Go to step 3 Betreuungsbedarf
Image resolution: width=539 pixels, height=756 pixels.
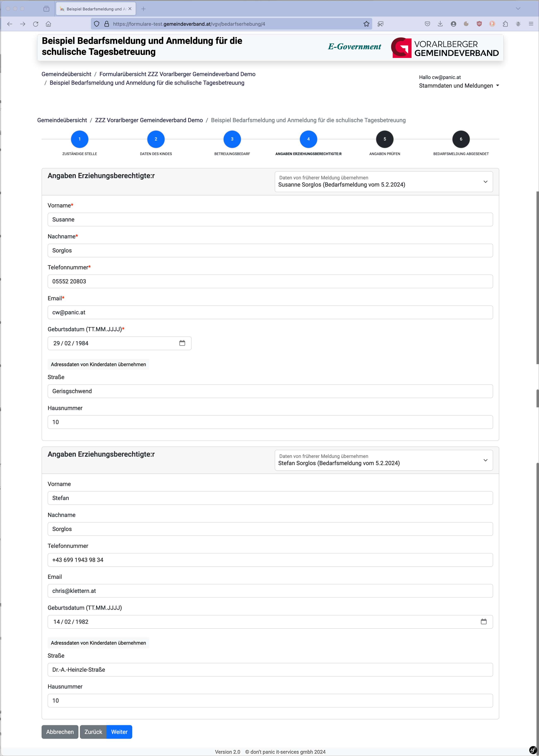pos(232,139)
